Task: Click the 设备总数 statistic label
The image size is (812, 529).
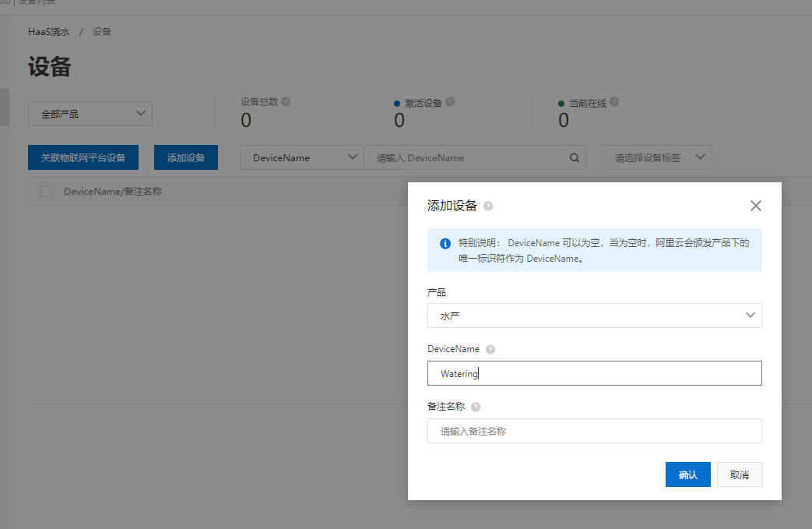Action: coord(259,101)
